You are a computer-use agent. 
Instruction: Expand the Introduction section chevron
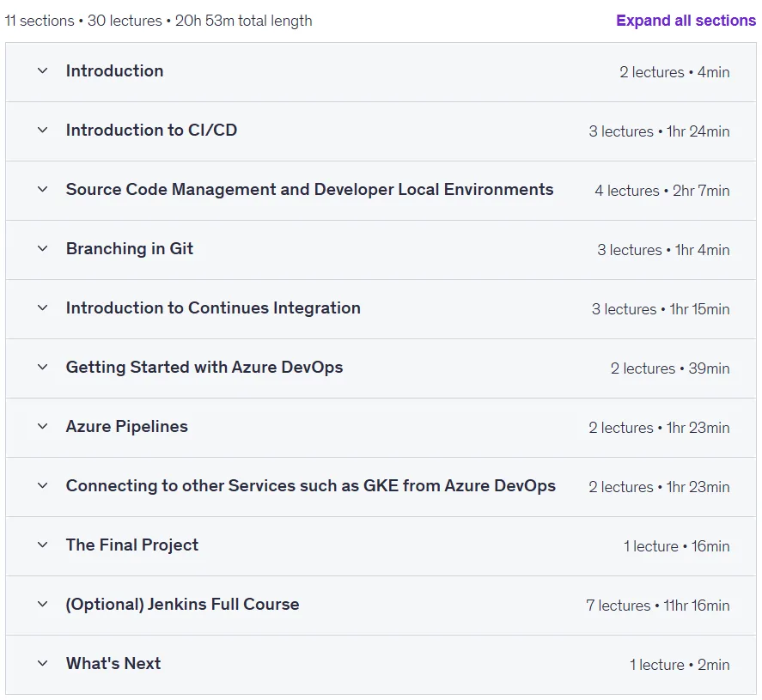tap(43, 71)
